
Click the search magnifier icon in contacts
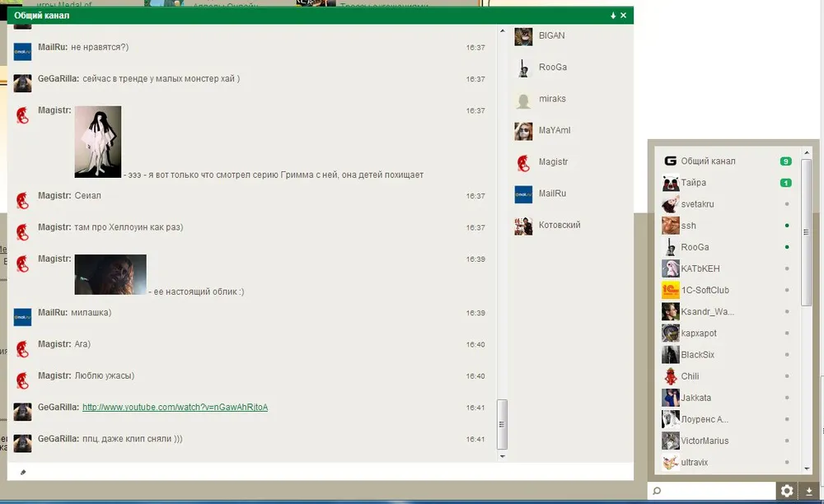tap(657, 492)
